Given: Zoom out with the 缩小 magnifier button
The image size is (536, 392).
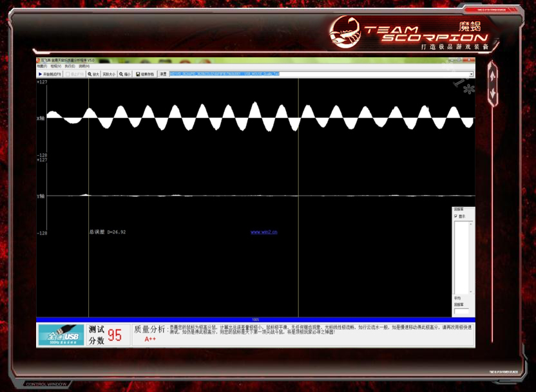Looking at the screenshot, I should tap(125, 74).
